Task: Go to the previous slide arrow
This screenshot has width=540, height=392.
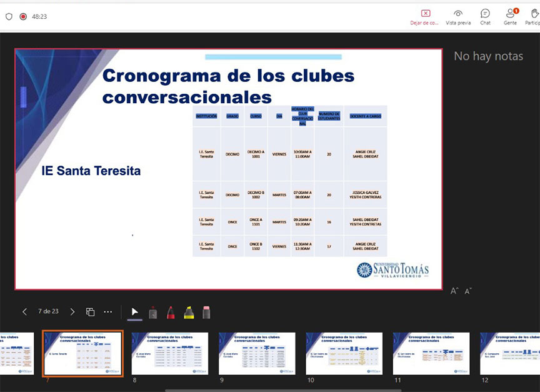Action: pos(25,312)
